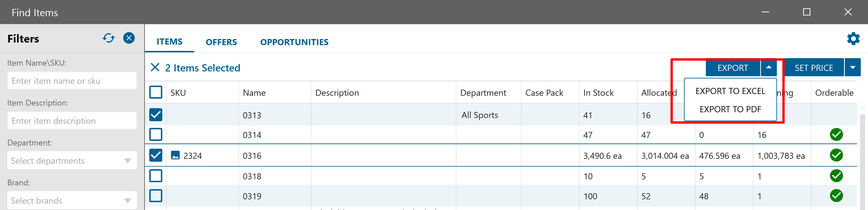Viewport: 868px width, 210px height.
Task: Click green orderable checkmark for item 0318
Action: (836, 176)
